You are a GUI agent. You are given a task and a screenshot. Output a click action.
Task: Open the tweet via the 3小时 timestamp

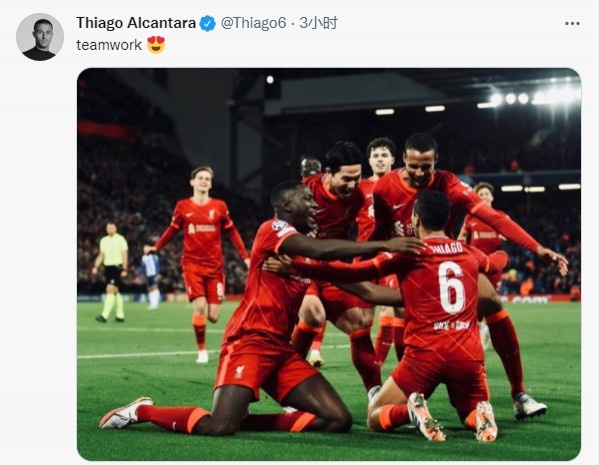coord(318,23)
